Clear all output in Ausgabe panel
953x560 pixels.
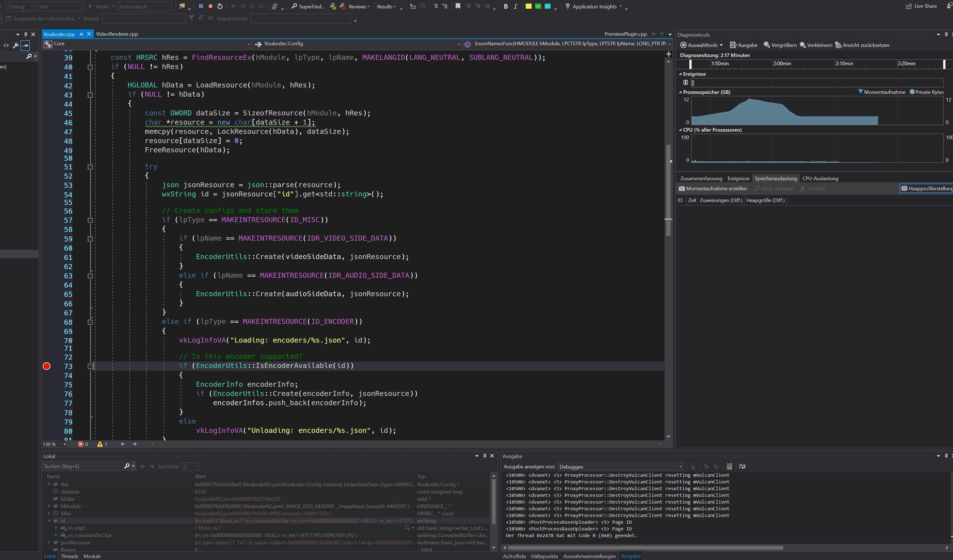pos(729,466)
